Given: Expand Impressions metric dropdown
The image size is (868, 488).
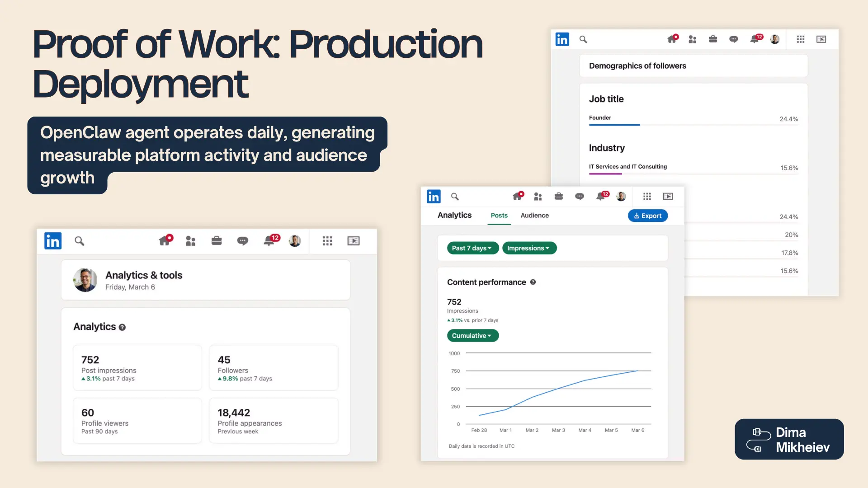Looking at the screenshot, I should [x=529, y=248].
